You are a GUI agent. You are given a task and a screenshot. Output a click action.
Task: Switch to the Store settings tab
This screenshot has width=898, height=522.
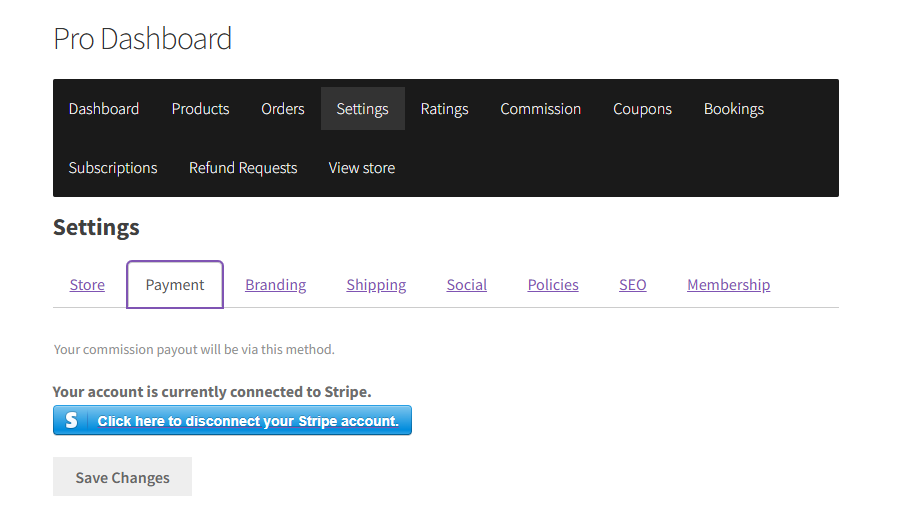click(87, 285)
